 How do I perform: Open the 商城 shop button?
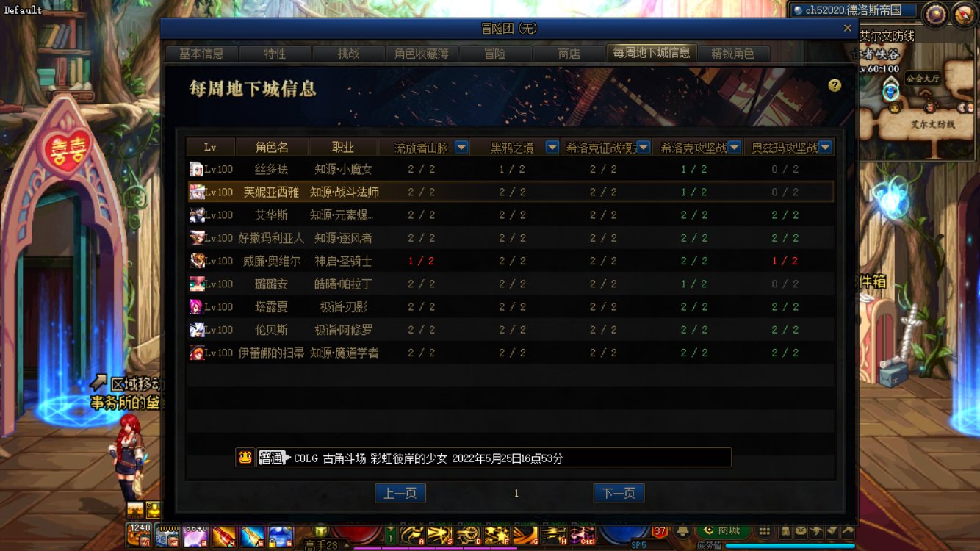point(723,530)
